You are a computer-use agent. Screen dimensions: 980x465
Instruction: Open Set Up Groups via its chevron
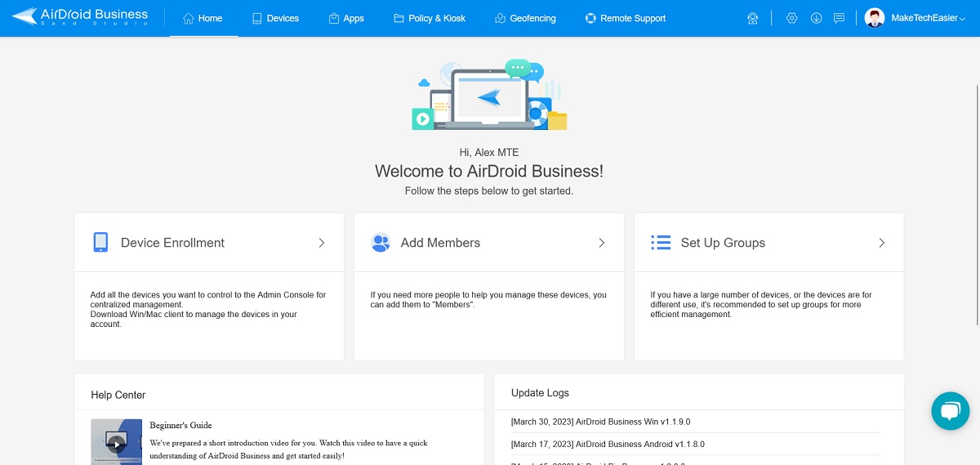pos(882,243)
